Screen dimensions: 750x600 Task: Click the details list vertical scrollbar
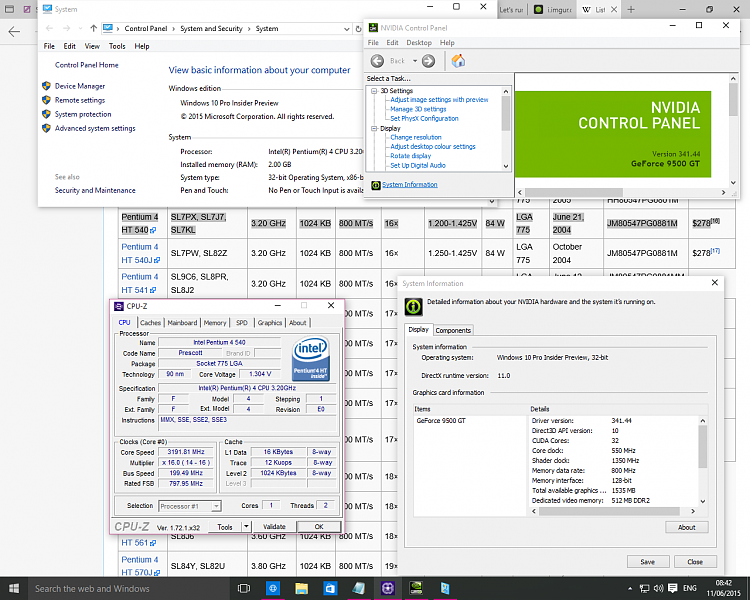click(703, 461)
